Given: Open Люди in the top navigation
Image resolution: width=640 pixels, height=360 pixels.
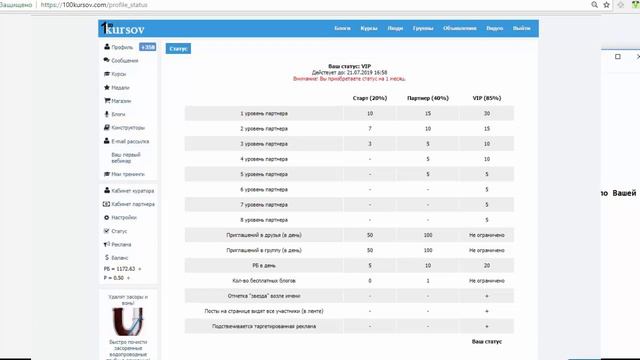Looking at the screenshot, I should click(395, 28).
